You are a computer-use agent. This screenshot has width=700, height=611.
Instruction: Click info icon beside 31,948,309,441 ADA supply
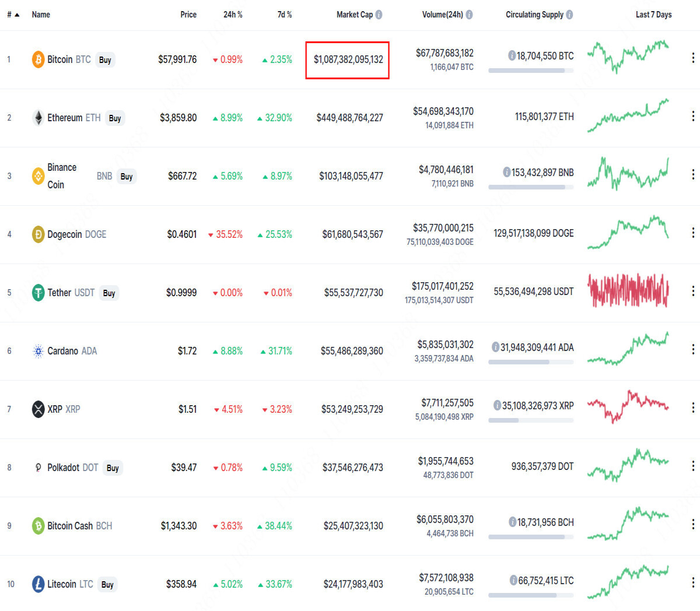pos(495,347)
